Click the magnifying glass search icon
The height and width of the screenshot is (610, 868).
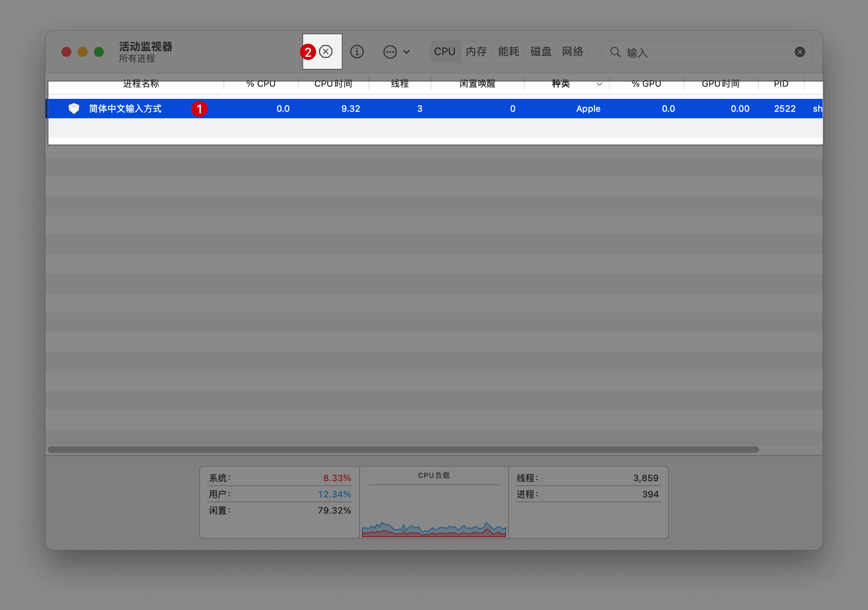click(615, 52)
